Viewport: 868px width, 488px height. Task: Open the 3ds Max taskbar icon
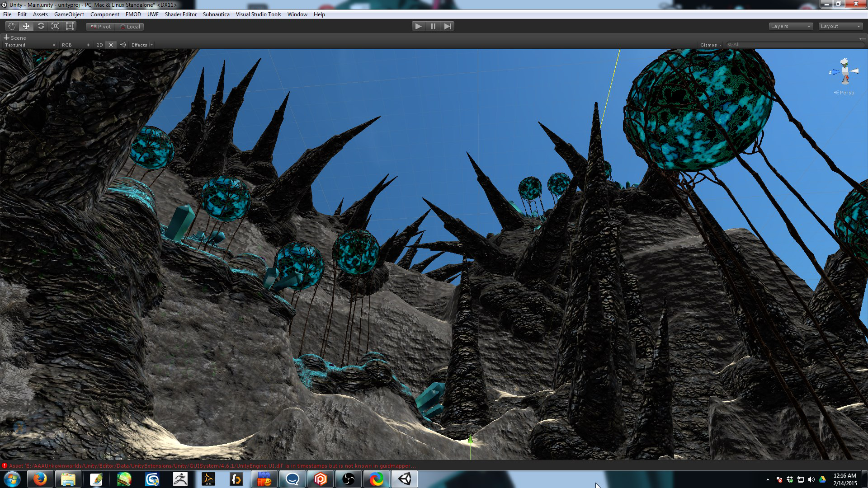(152, 479)
